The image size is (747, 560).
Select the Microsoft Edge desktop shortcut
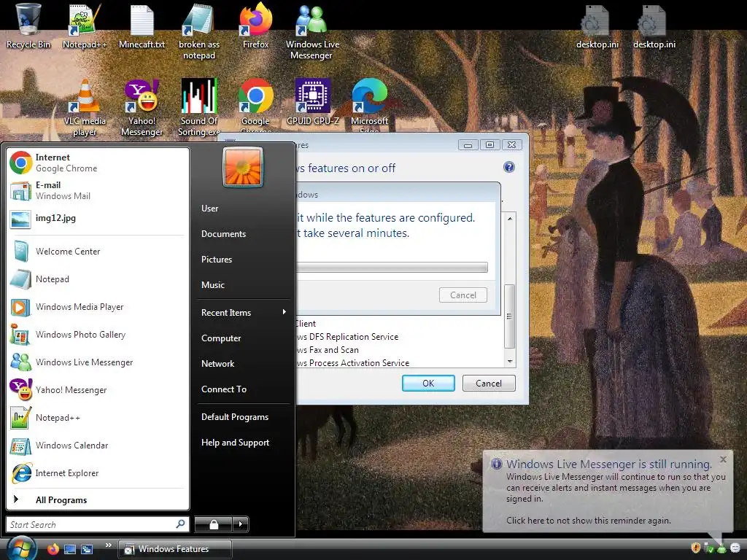pos(370,106)
